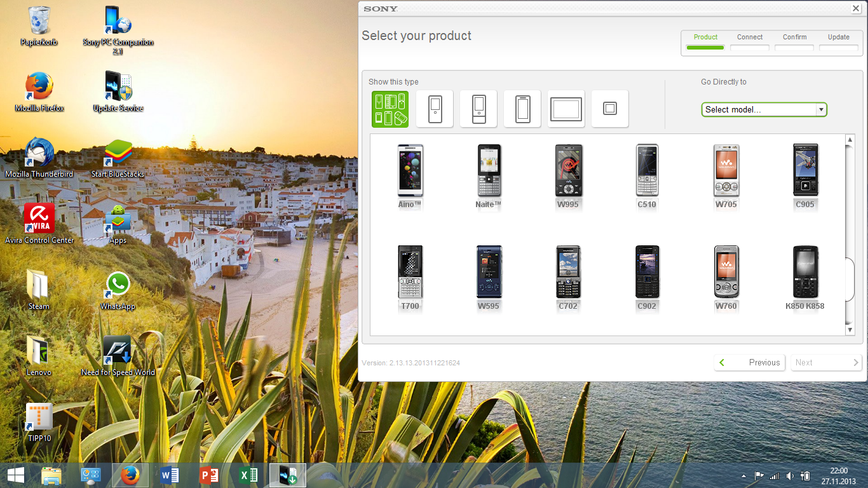This screenshot has width=868, height=488.
Task: Open the TIPP10 desktop shortcut
Action: pos(39,422)
